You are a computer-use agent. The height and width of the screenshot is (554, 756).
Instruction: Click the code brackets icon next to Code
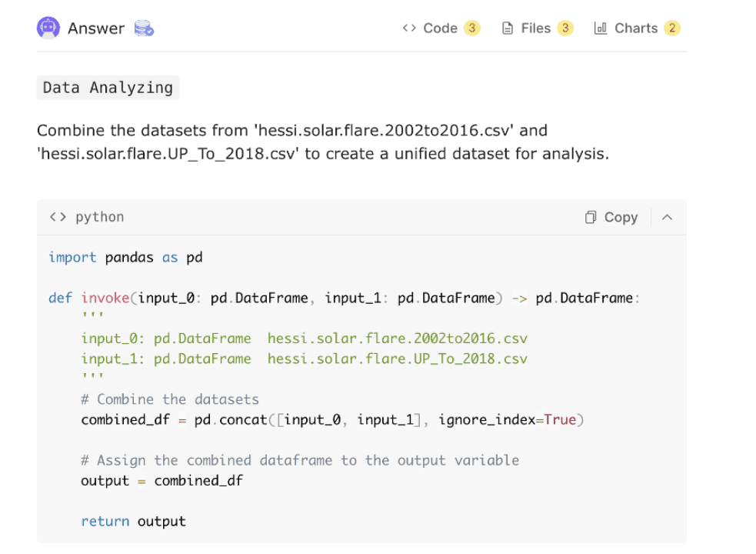409,28
